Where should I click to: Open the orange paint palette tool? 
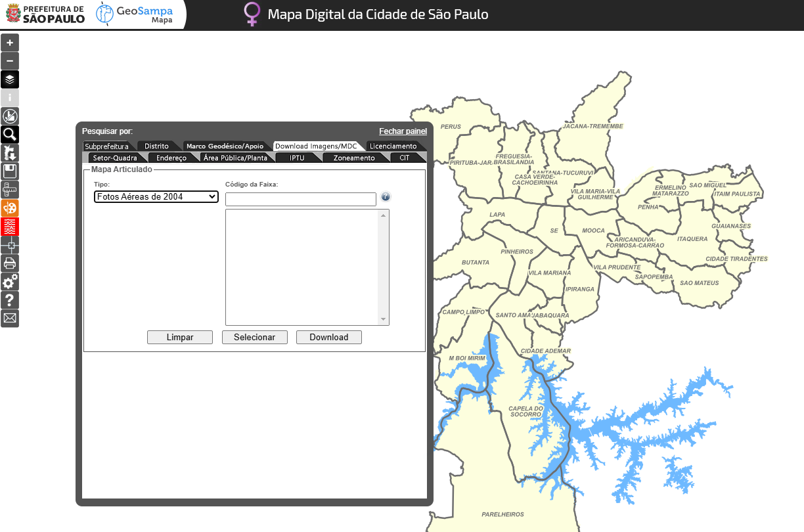tap(10, 208)
